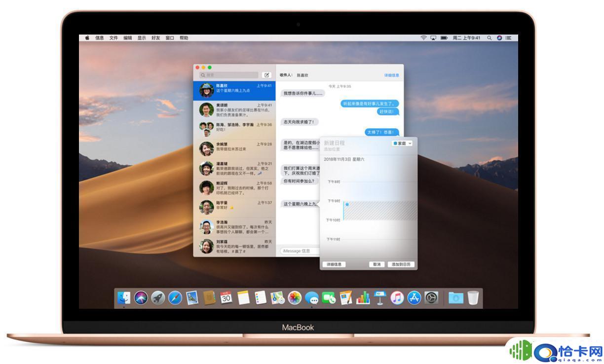Click the Messages search field
This screenshot has width=604, height=364.
(228, 75)
